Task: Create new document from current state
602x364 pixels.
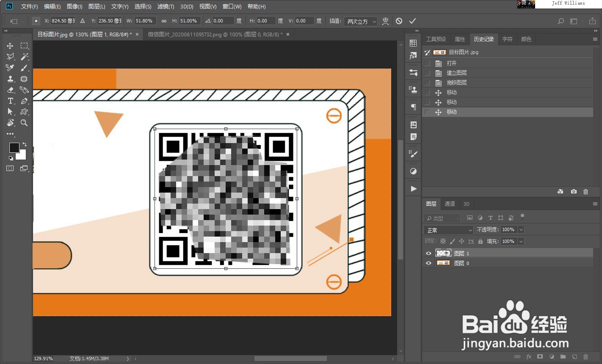Action: pyautogui.click(x=560, y=192)
